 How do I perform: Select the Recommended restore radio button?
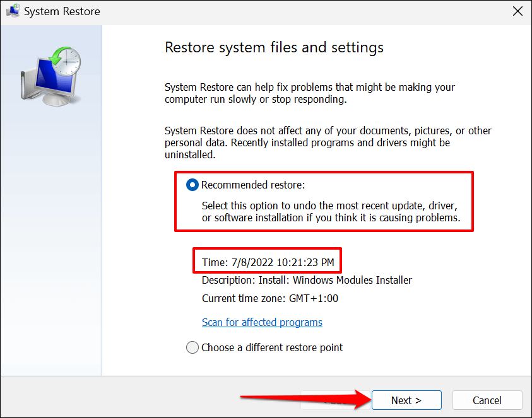pyautogui.click(x=192, y=185)
